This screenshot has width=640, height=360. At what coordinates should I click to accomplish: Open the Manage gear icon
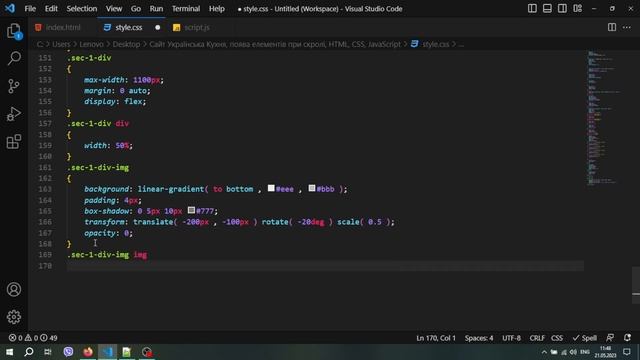14,317
